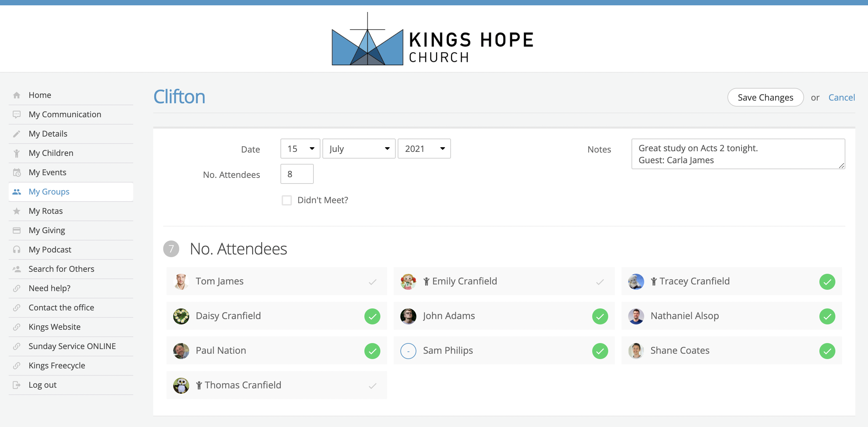This screenshot has width=868, height=427.
Task: Select the My Children child icon
Action: pos(17,153)
